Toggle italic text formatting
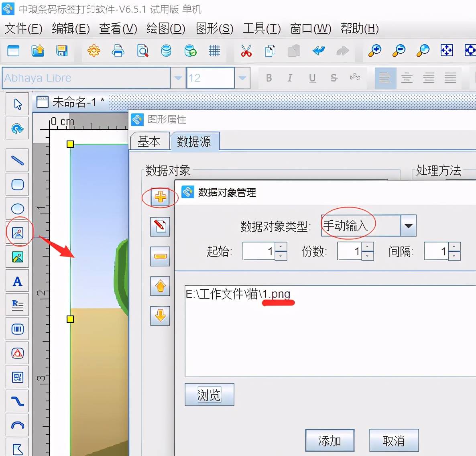This screenshot has height=456, width=476. 290,78
